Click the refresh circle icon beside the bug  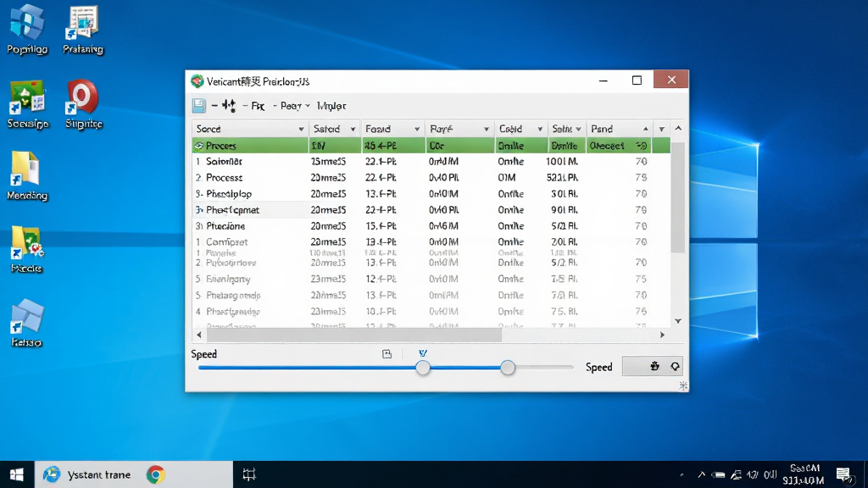point(675,366)
